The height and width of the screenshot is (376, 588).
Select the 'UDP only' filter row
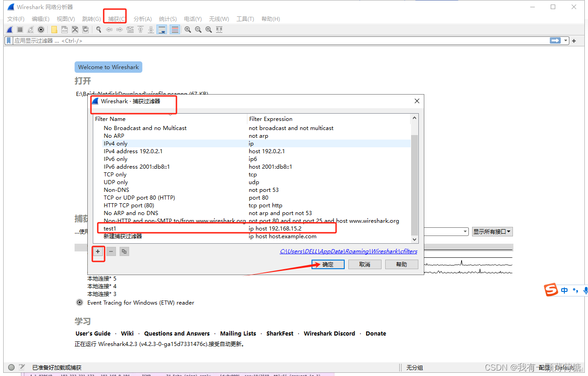[252, 182]
